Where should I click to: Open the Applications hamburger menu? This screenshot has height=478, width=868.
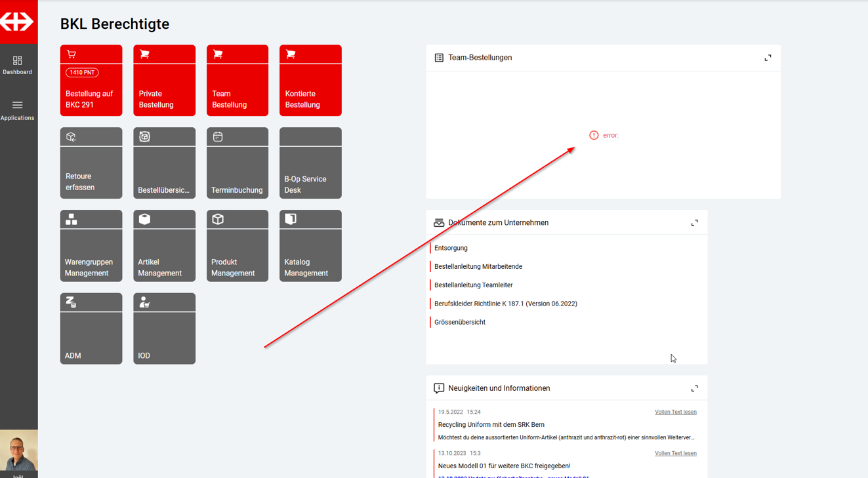(x=18, y=110)
